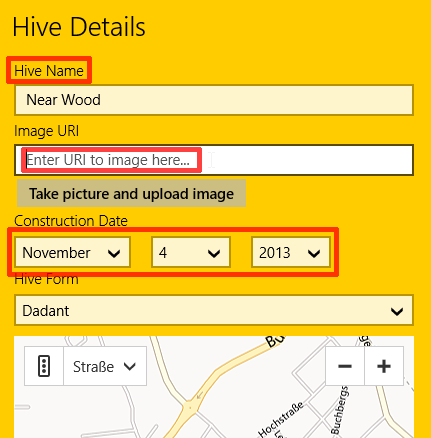Open the day dropdown showing 4
This screenshot has width=431, height=438.
click(x=191, y=252)
